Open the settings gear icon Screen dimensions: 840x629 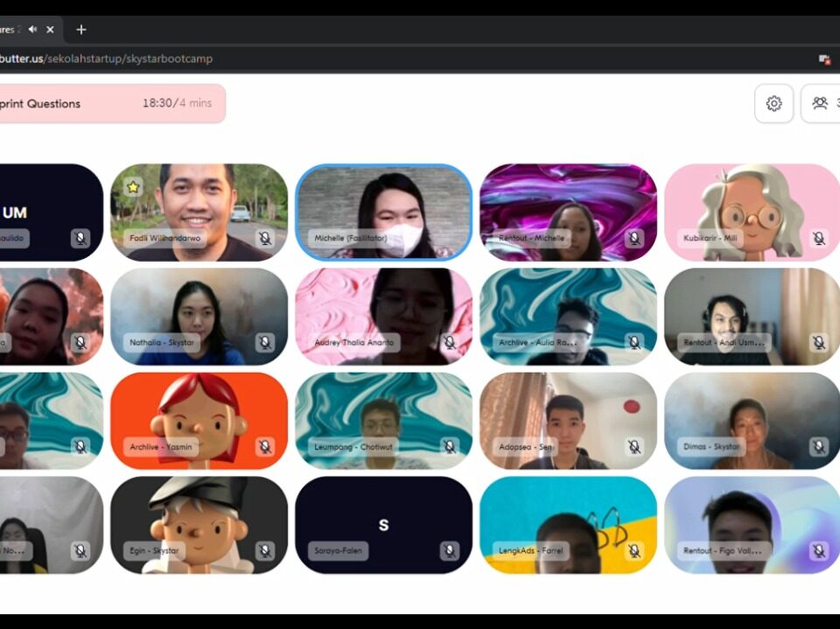(773, 104)
